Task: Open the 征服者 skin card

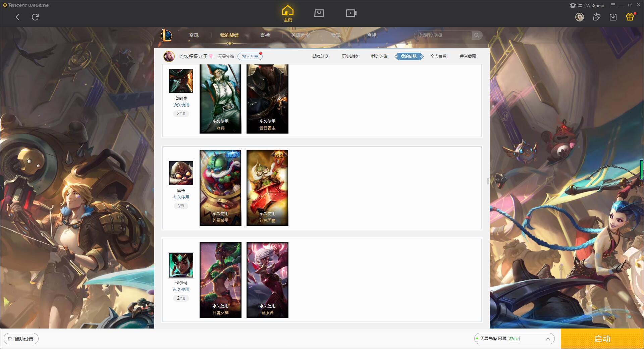Action: point(267,280)
